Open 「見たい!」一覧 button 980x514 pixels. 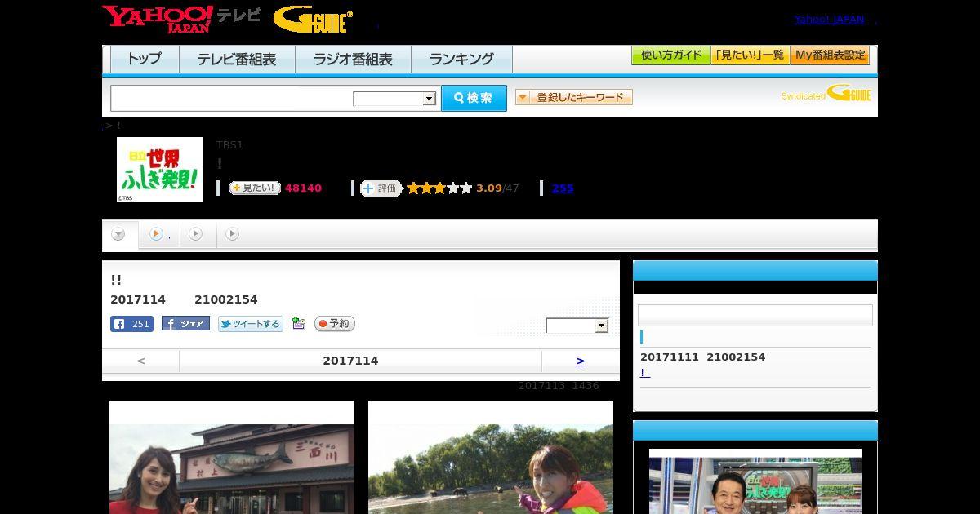pyautogui.click(x=751, y=55)
